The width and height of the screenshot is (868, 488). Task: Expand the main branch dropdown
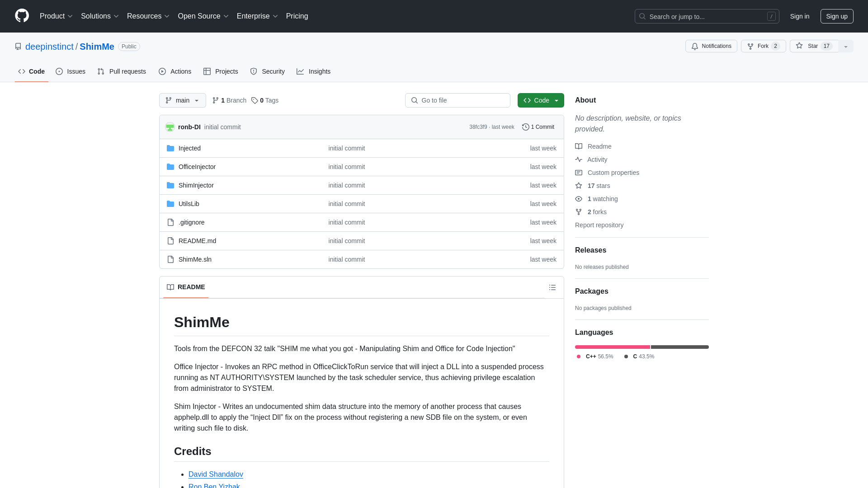point(183,100)
